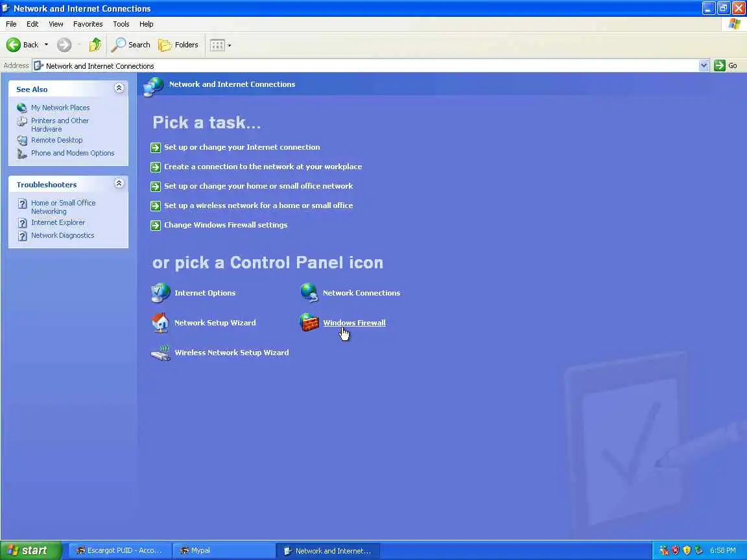This screenshot has height=560, width=747.
Task: Open Phone and Modem Options link
Action: (x=73, y=153)
